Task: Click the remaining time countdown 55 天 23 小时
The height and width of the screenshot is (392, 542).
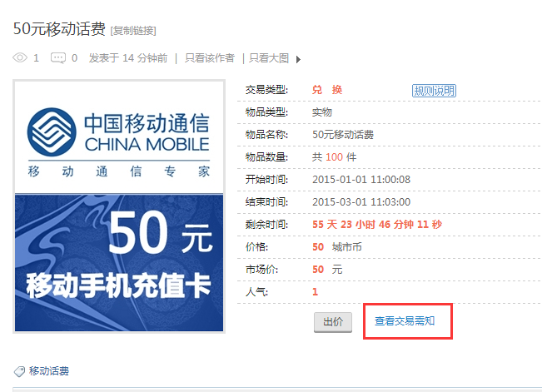Action: coord(377,225)
